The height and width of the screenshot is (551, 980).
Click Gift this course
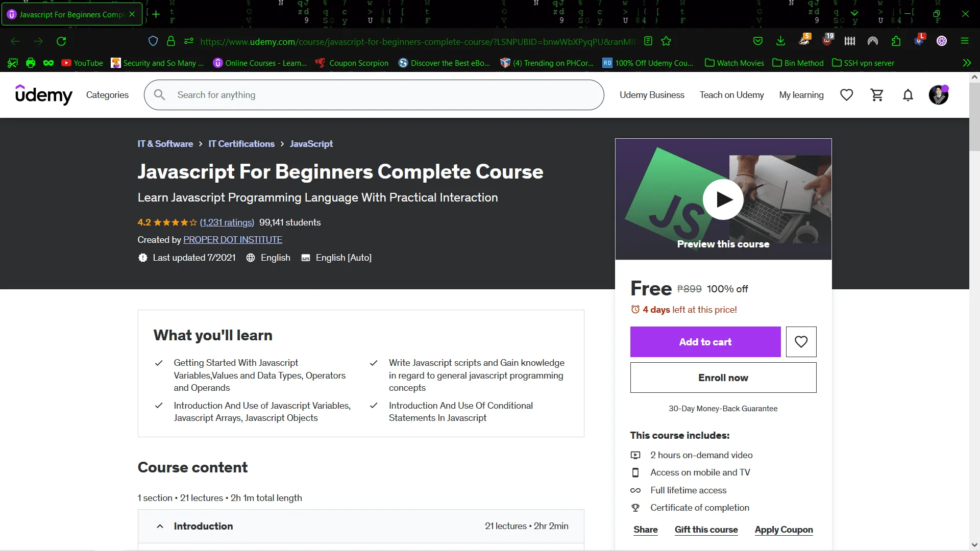tap(706, 530)
